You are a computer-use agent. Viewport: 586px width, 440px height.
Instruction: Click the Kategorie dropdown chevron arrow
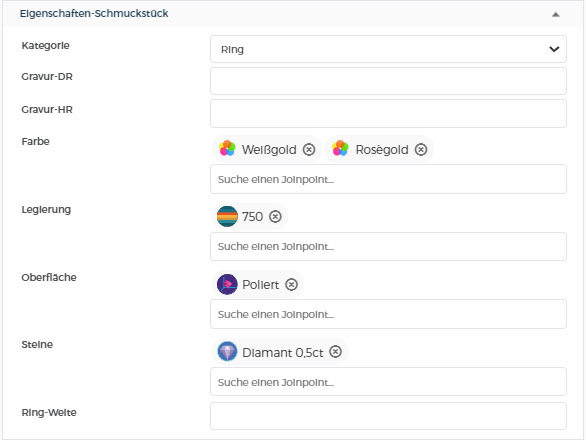pyautogui.click(x=554, y=49)
